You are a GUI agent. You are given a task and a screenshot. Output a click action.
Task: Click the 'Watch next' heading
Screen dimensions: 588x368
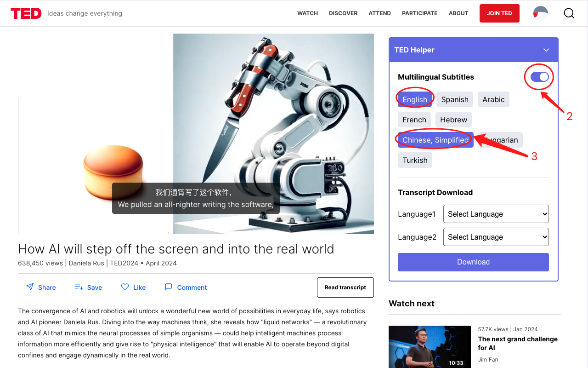point(412,303)
